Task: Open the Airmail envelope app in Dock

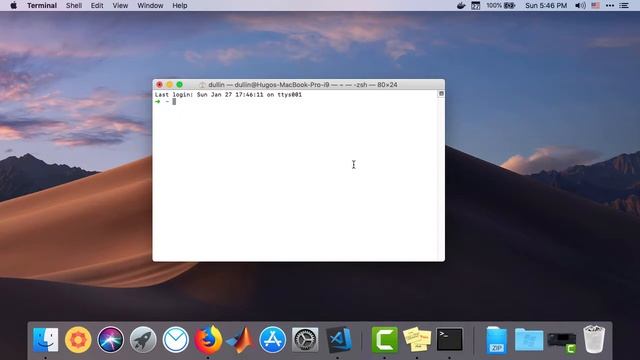Action: pos(176,340)
